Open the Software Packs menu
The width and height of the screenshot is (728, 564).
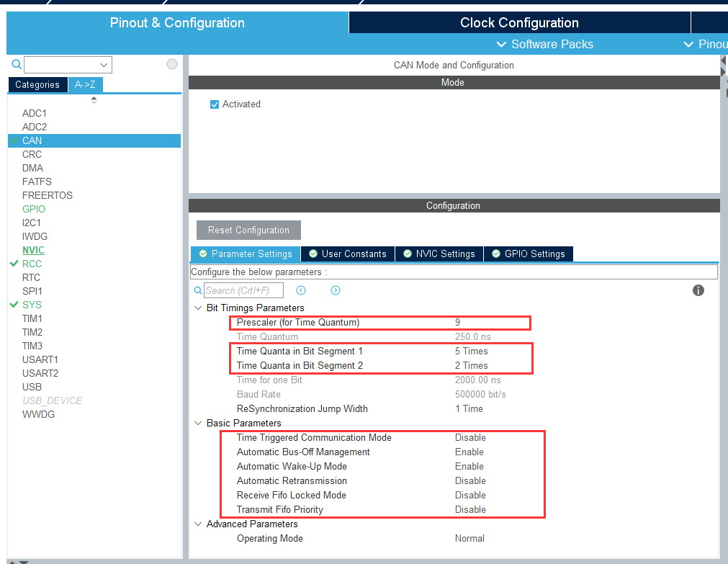pos(545,44)
